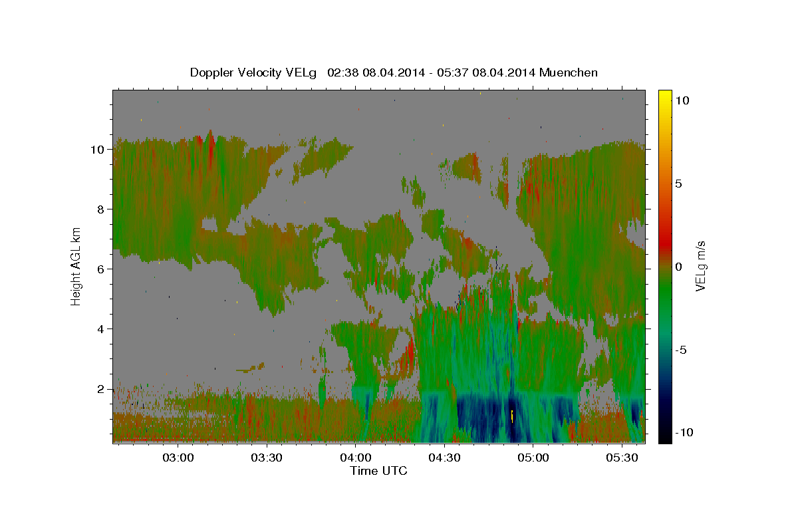
Task: Click the yellow top of the colorbar
Action: (x=664, y=96)
